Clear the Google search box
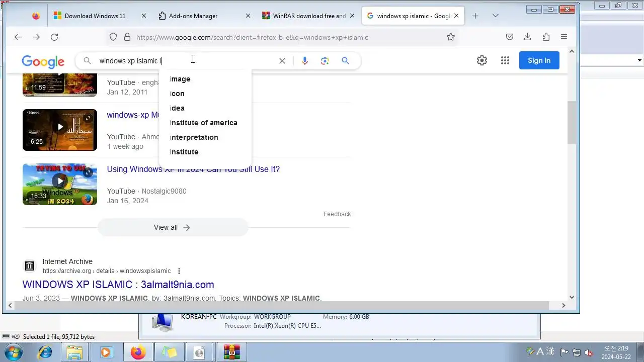 click(x=282, y=61)
